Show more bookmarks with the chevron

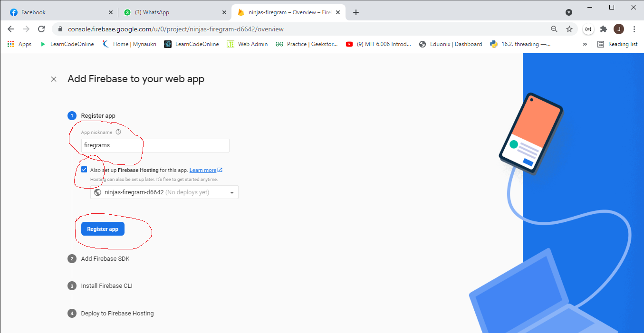(585, 44)
